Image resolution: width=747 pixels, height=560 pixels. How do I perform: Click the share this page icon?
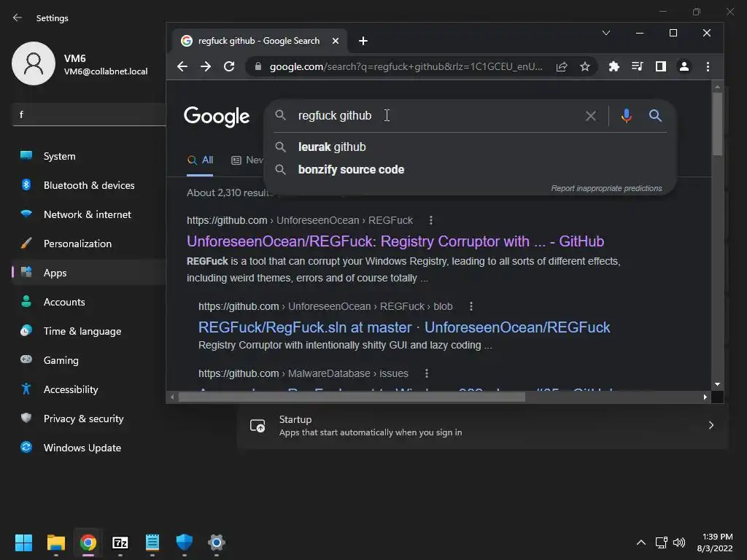coord(562,66)
